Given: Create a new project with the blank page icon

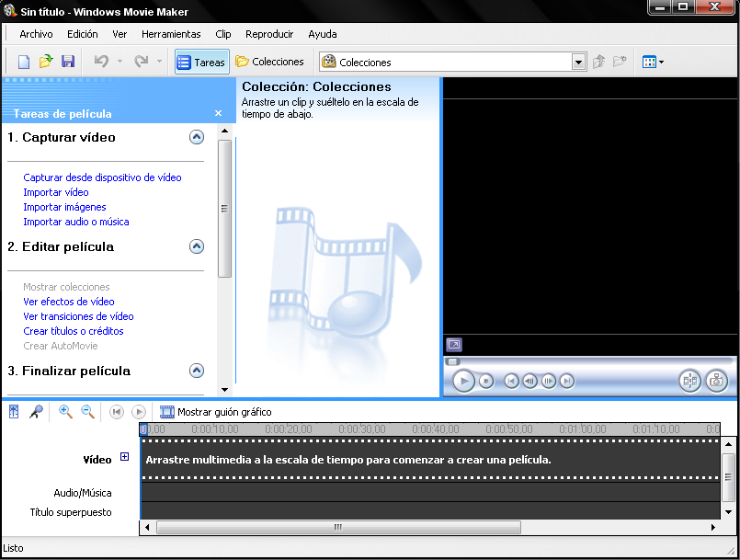Looking at the screenshot, I should tap(24, 62).
